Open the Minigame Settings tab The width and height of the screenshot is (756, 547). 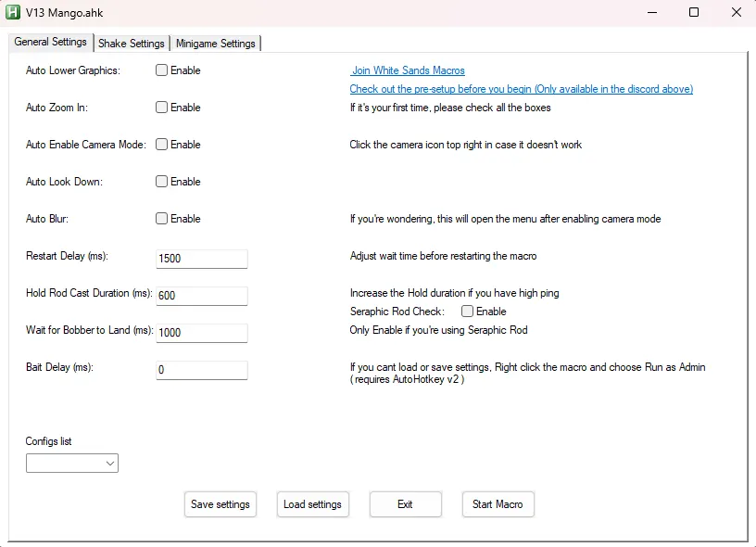coord(215,44)
